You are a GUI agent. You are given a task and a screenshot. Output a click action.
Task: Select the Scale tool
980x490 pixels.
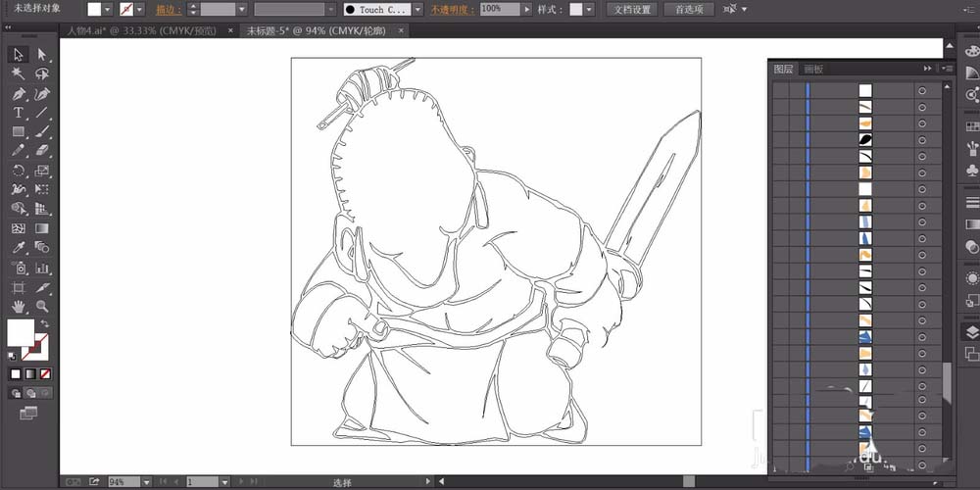tap(42, 171)
